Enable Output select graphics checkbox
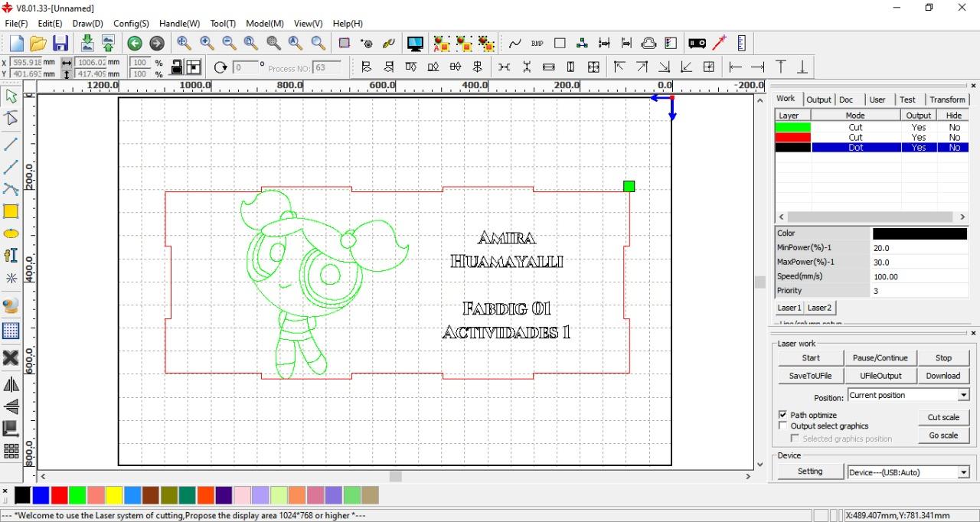 [782, 426]
